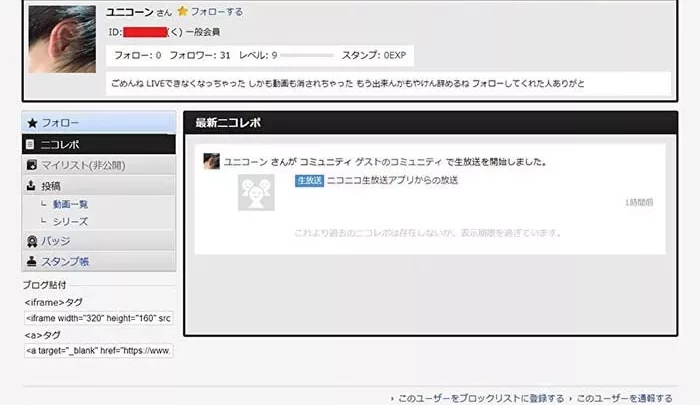This screenshot has width=700, height=405.
Task: Click the フォロー: 0 count
Action: (138, 55)
